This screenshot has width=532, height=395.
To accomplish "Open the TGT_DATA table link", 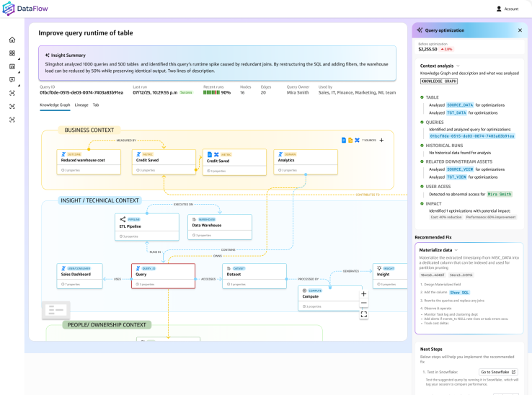I will pyautogui.click(x=456, y=112).
